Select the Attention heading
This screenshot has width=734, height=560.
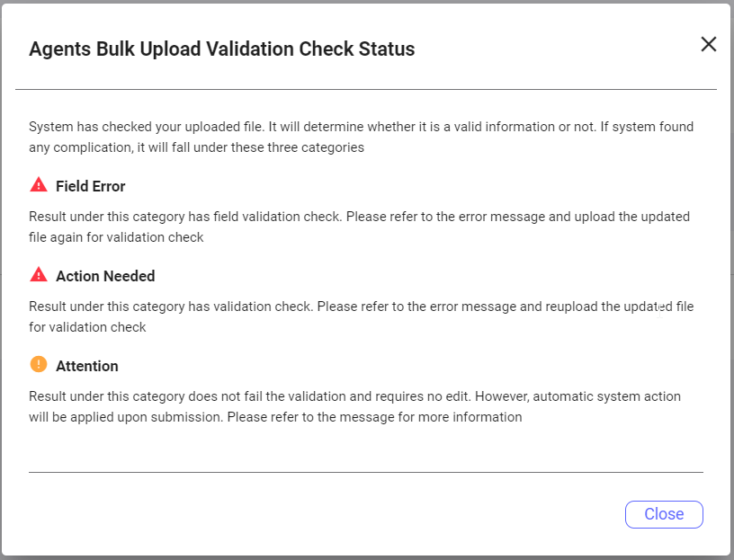click(87, 366)
